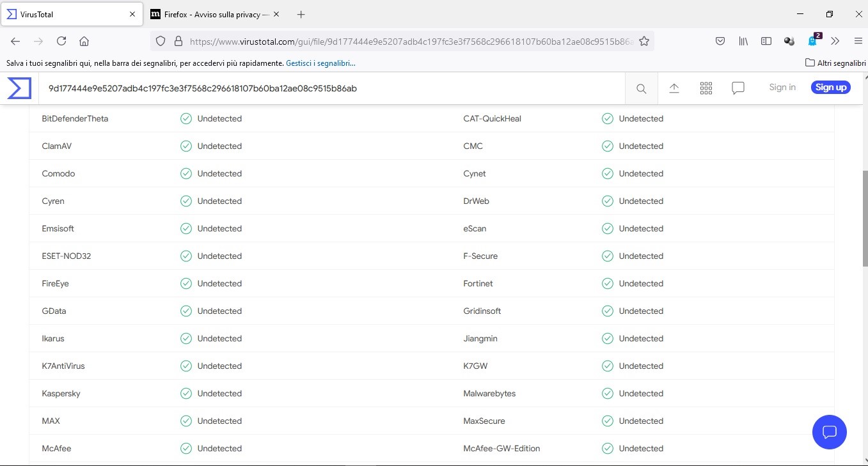Click the Ikarus engine name

[53, 339]
